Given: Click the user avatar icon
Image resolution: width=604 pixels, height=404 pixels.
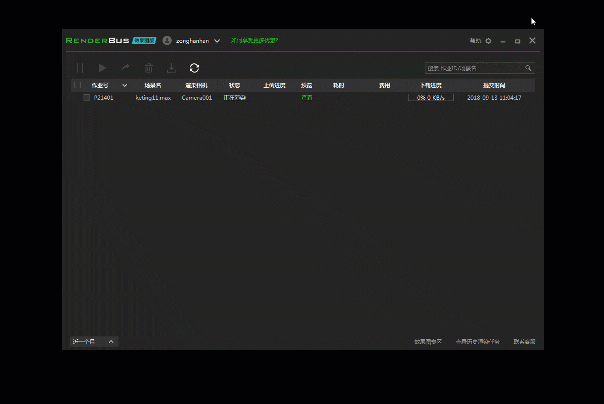Looking at the screenshot, I should (167, 41).
